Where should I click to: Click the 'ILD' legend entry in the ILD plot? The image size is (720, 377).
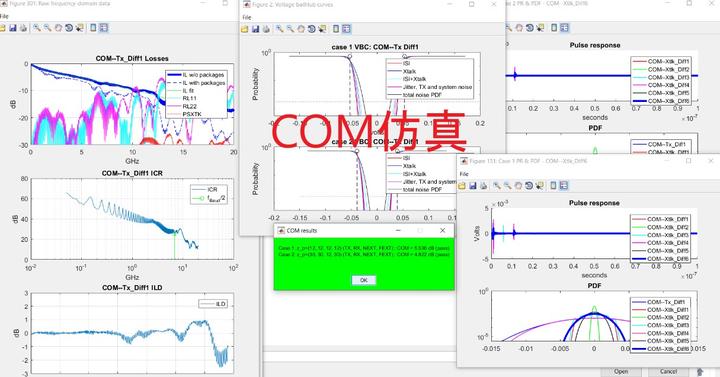tap(213, 304)
